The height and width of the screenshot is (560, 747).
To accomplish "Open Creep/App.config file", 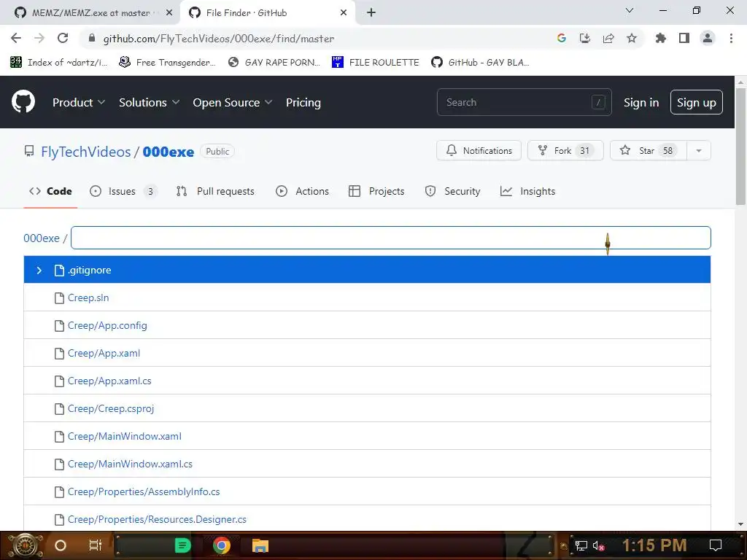I will click(107, 325).
